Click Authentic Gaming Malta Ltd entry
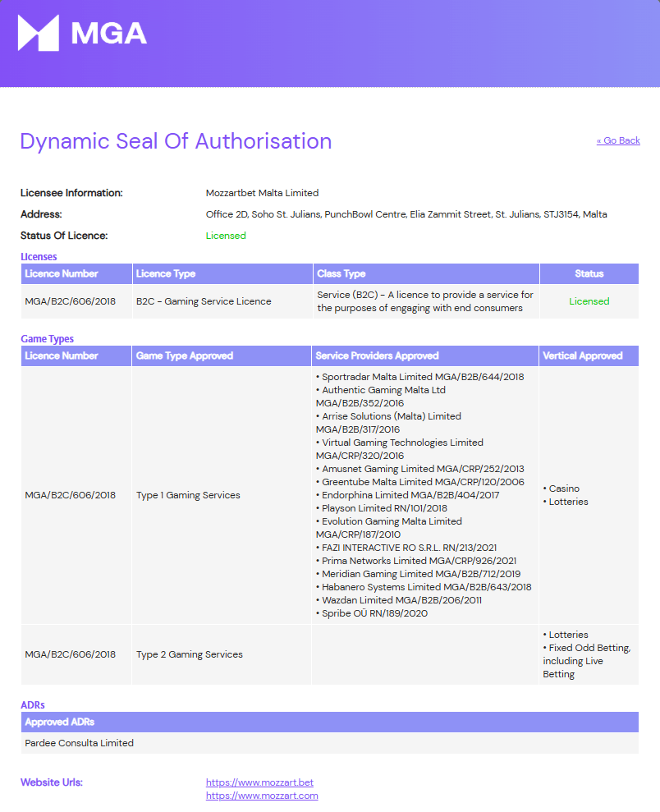The image size is (660, 812). [380, 397]
